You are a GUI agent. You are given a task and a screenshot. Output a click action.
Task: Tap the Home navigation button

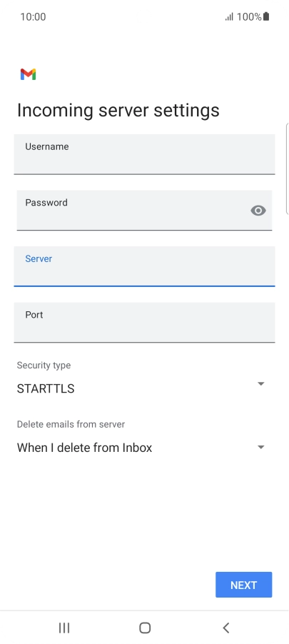click(x=145, y=628)
